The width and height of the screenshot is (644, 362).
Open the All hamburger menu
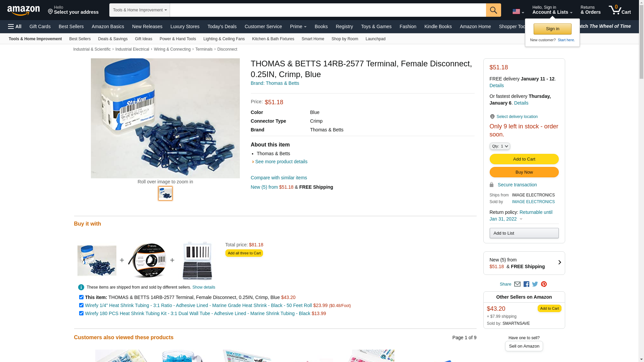pyautogui.click(x=15, y=26)
